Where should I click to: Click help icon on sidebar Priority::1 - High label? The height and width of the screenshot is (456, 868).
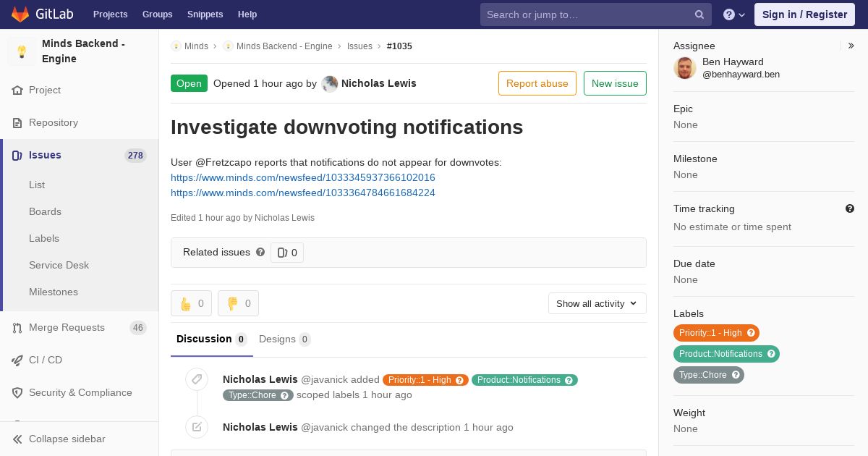pyautogui.click(x=751, y=333)
